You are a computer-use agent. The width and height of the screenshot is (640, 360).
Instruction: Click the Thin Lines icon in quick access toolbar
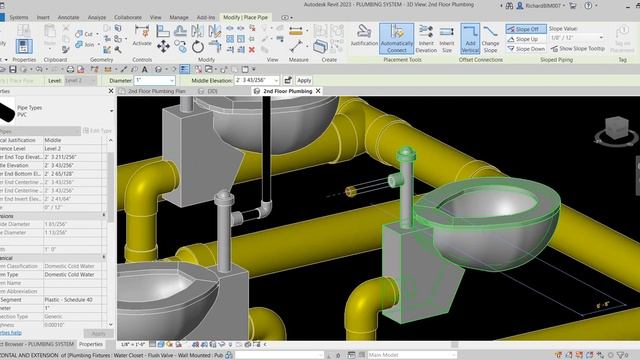tap(184, 69)
